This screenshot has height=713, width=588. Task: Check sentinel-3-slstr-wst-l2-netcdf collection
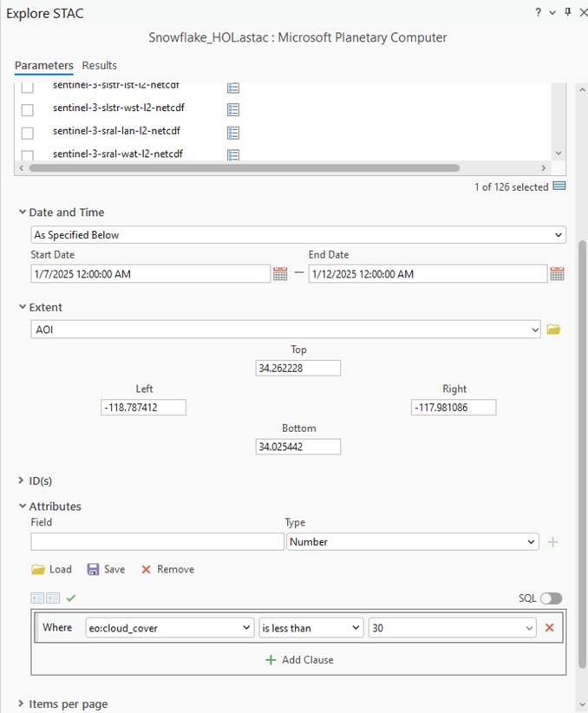[27, 109]
